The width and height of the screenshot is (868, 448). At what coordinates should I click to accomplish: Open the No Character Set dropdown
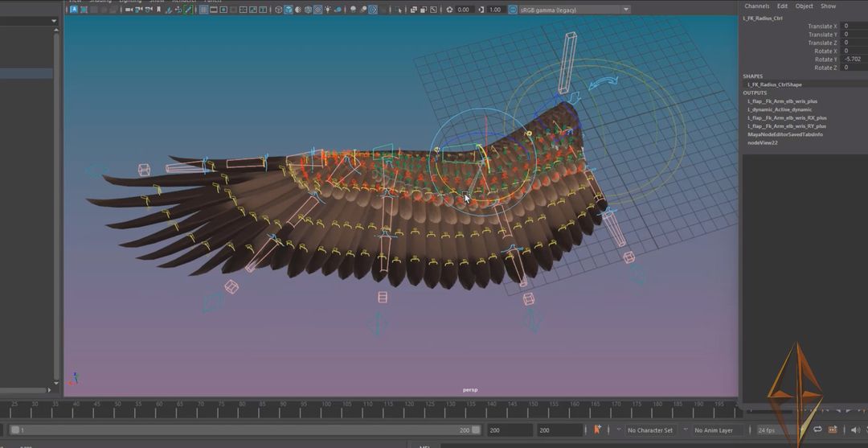(x=651, y=430)
